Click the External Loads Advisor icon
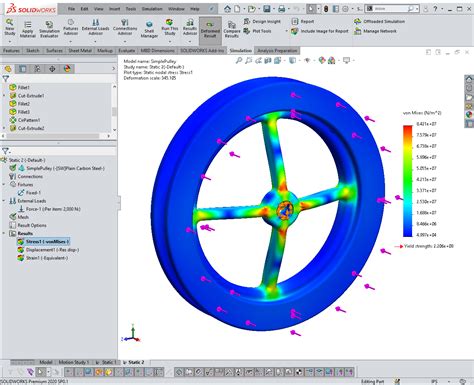 click(x=95, y=27)
